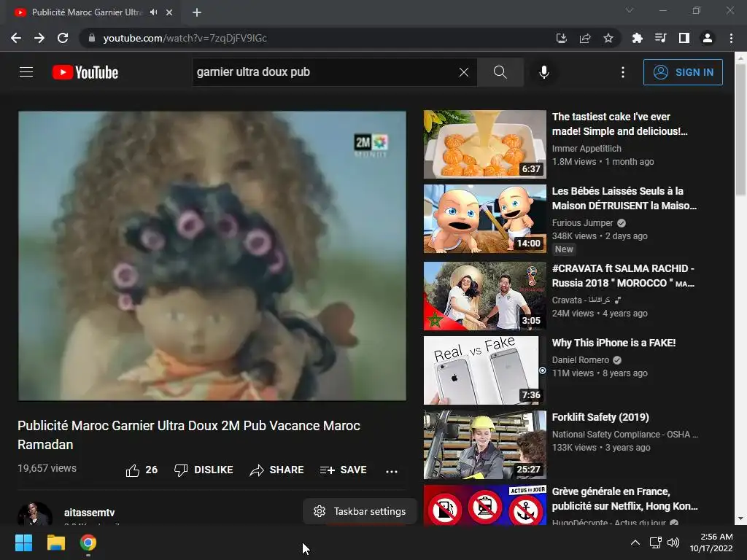Open media controls toolbar icon
Screen dimensions: 747x560
point(660,38)
